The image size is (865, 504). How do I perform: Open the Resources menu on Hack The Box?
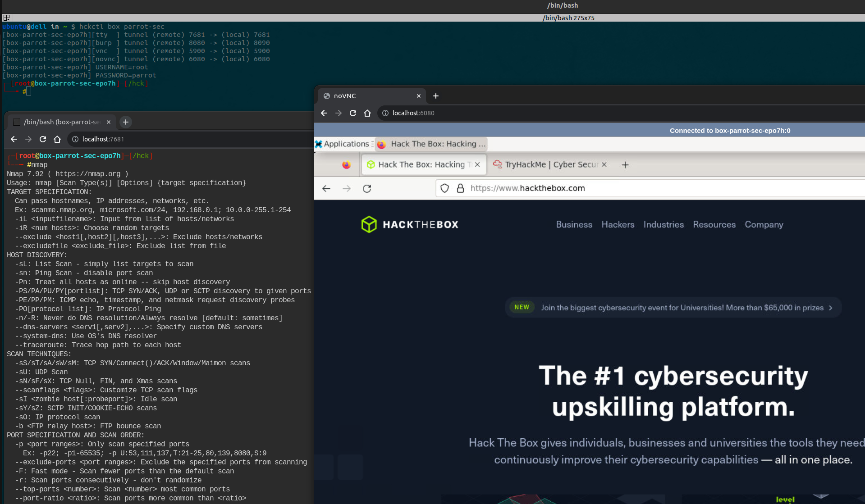pos(714,224)
